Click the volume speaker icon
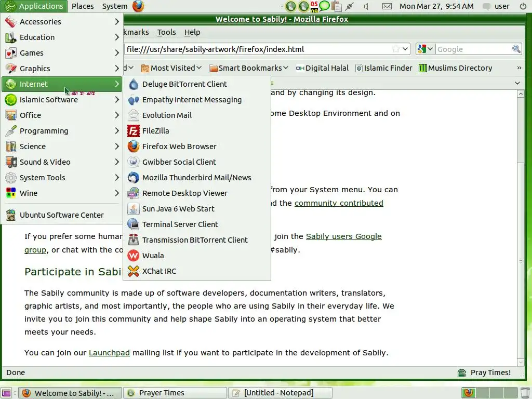This screenshot has width=532, height=399. [x=366, y=6]
